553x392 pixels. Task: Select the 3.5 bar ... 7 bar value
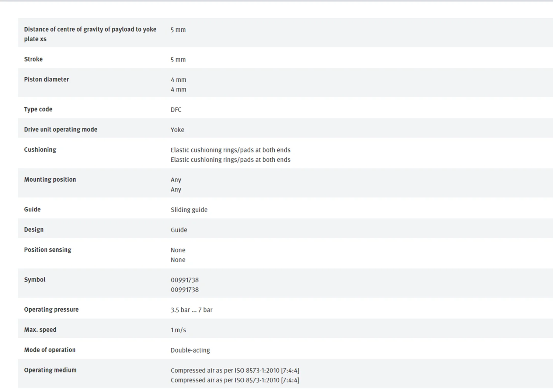coord(191,310)
